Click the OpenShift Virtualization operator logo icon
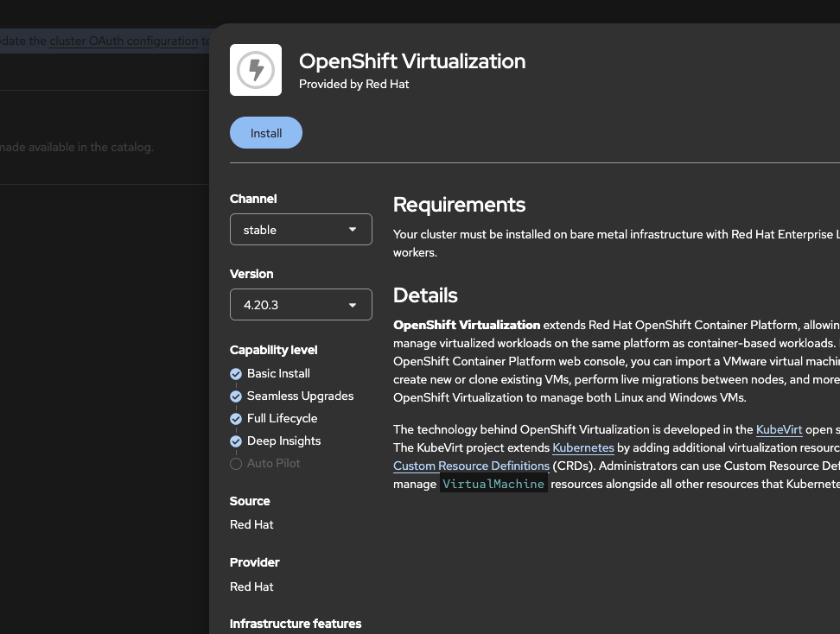This screenshot has width=840, height=634. click(256, 70)
